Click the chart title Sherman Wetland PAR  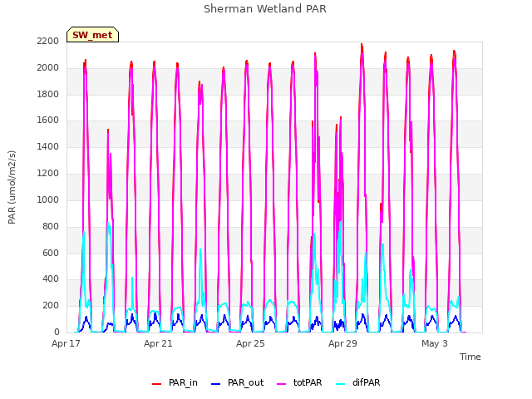click(x=265, y=9)
